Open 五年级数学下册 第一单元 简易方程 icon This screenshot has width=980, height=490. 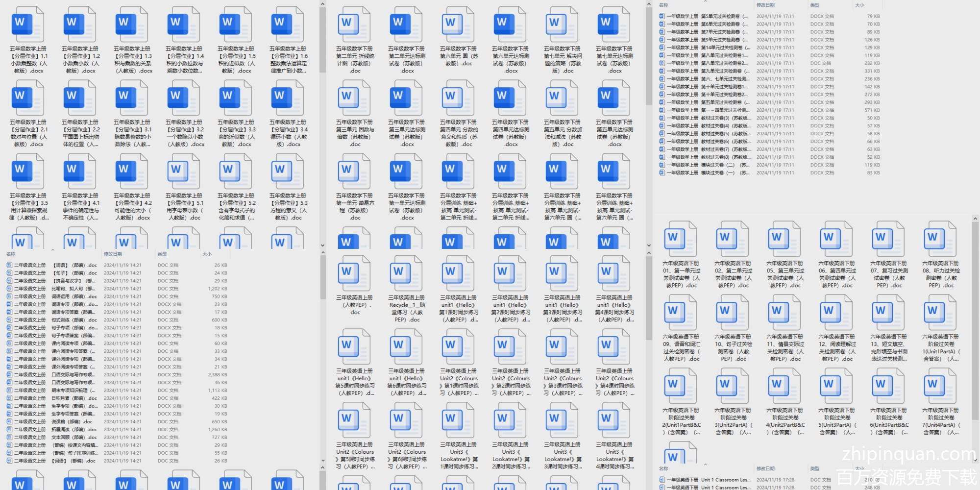(x=354, y=171)
